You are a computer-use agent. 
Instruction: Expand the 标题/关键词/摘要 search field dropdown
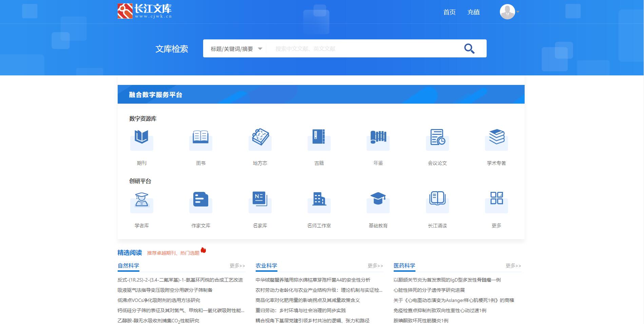[236, 49]
